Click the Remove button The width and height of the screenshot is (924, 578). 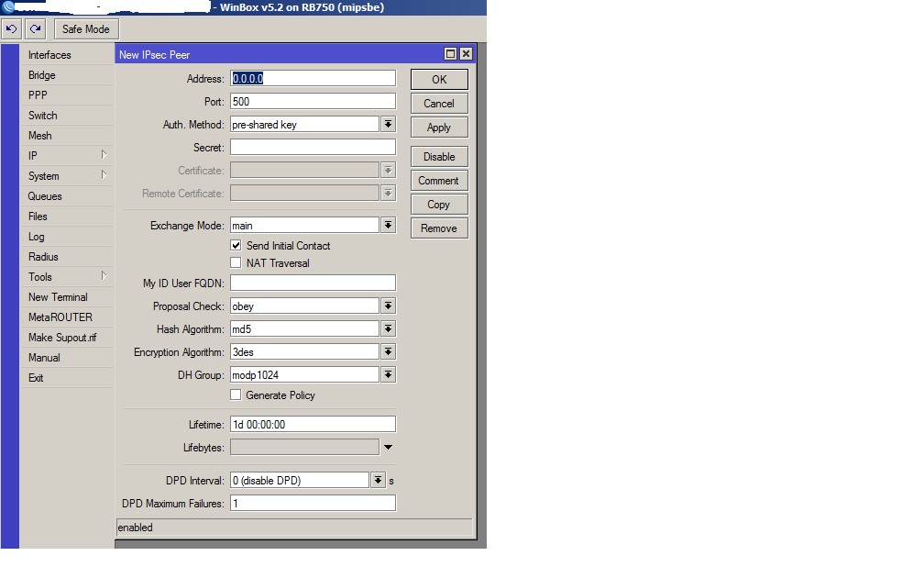pos(439,228)
